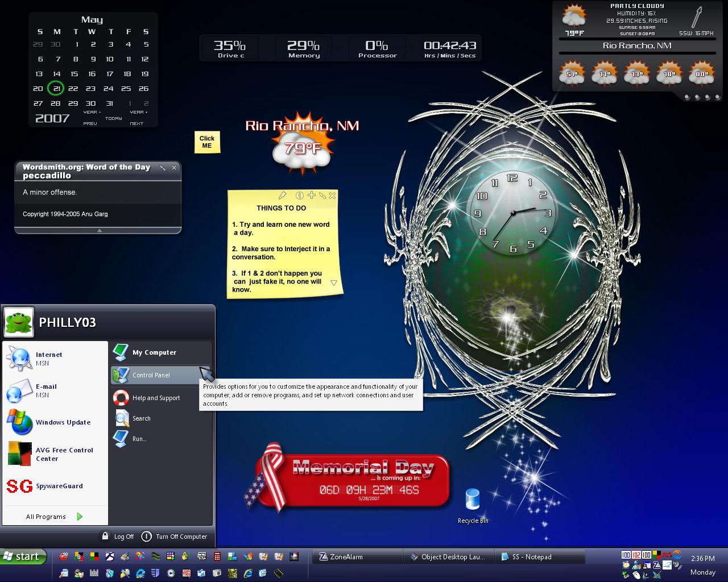Expand the All Programs arrow
This screenshot has height=582, width=728.
[80, 517]
